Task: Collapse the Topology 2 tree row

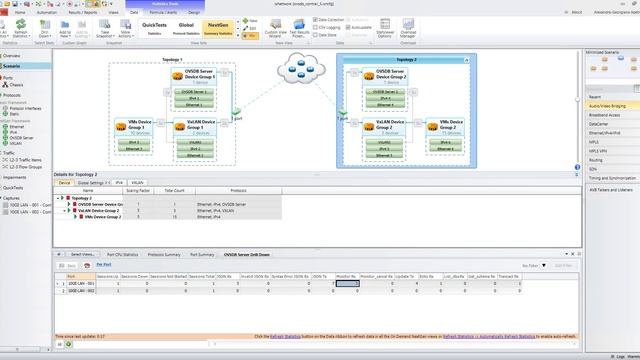Action: (58, 198)
